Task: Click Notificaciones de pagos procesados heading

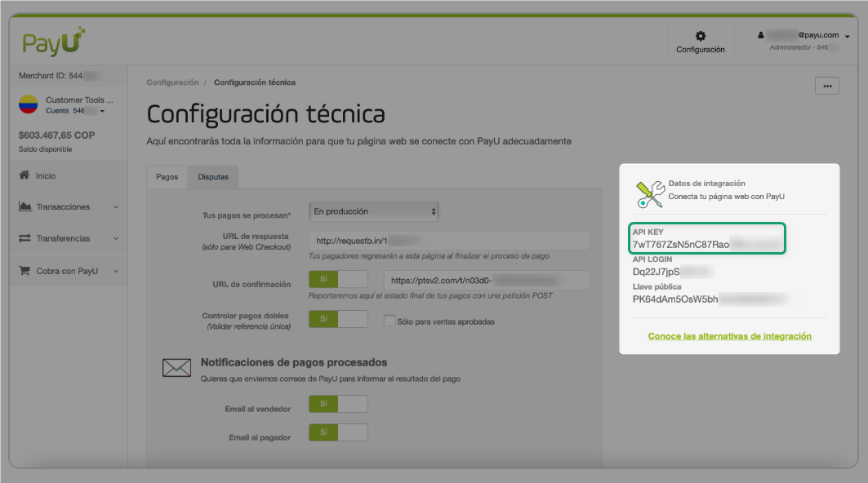Action: click(294, 362)
